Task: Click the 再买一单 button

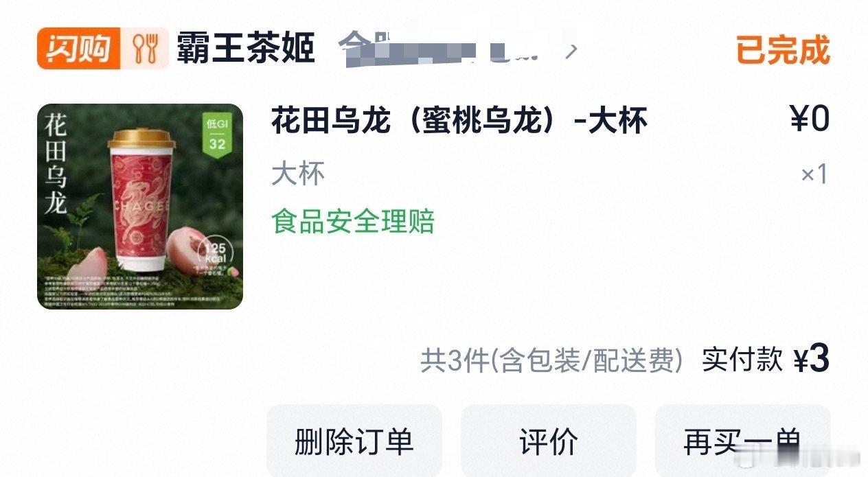Action: tap(743, 441)
